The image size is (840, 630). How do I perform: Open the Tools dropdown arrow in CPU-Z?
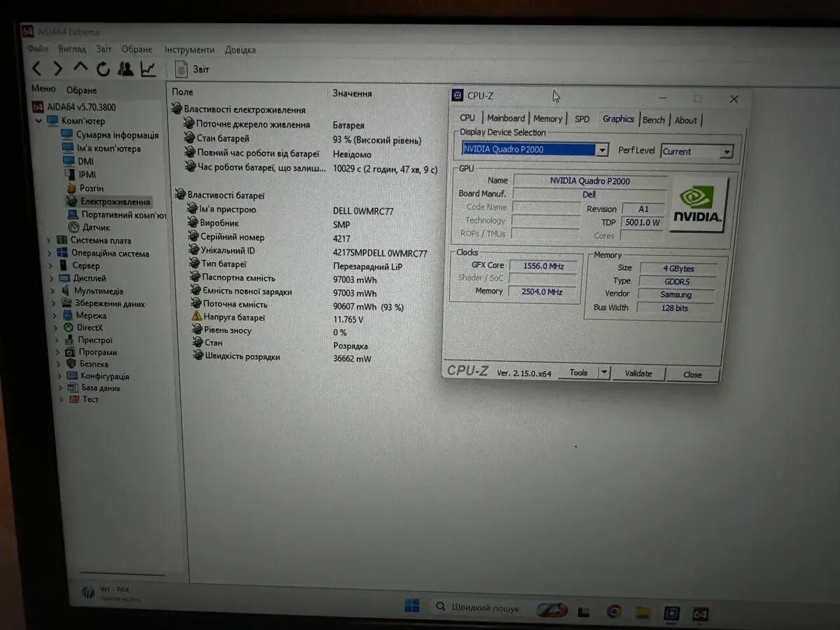[605, 373]
